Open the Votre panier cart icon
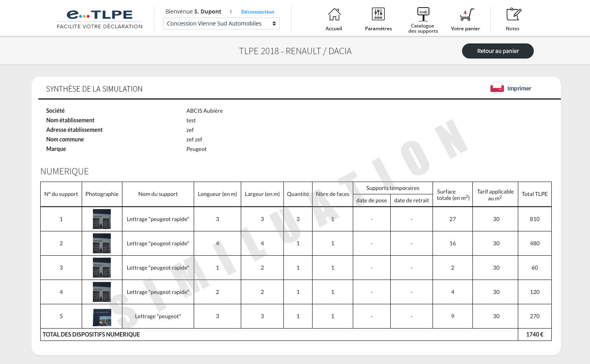 tap(466, 15)
